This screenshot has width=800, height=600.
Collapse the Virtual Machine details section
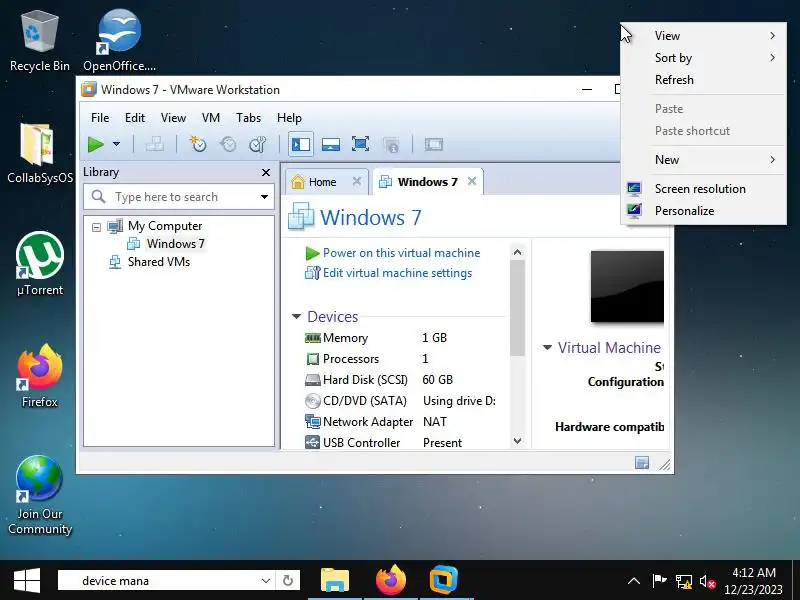[x=547, y=348]
